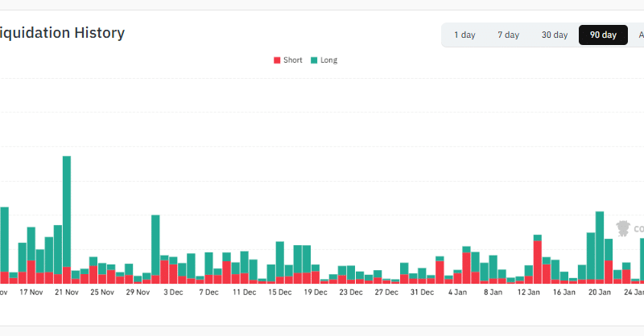This screenshot has width=644, height=336.
Task: Click the 31 Dec x-axis date label
Action: pyautogui.click(x=422, y=293)
